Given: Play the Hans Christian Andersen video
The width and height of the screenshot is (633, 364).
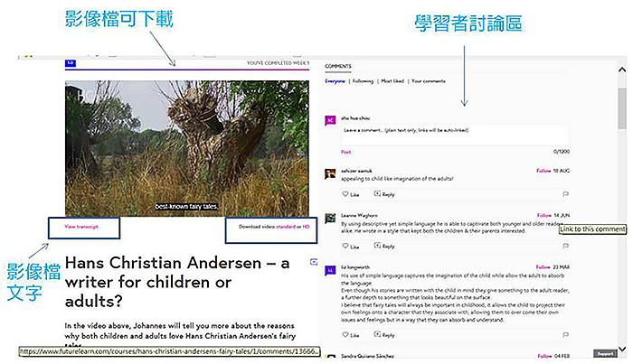Looking at the screenshot, I should coord(187,148).
